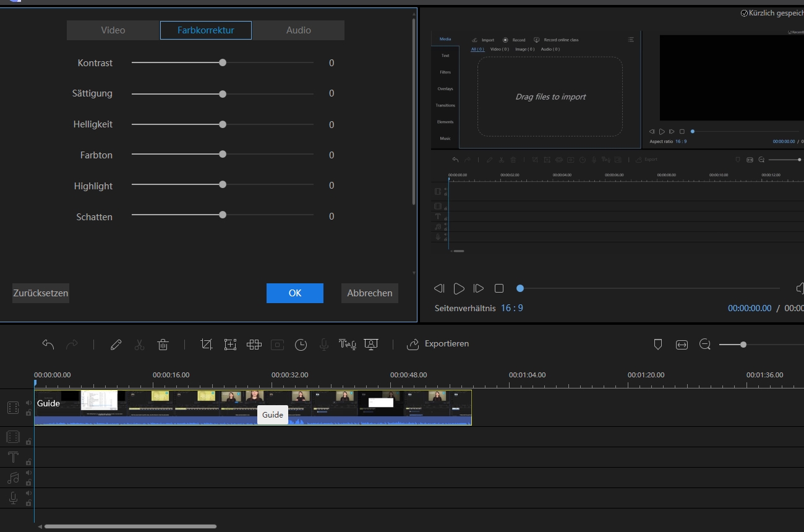This screenshot has width=804, height=532.
Task: Click the Kürzlich gespeichert status text
Action: (x=772, y=13)
